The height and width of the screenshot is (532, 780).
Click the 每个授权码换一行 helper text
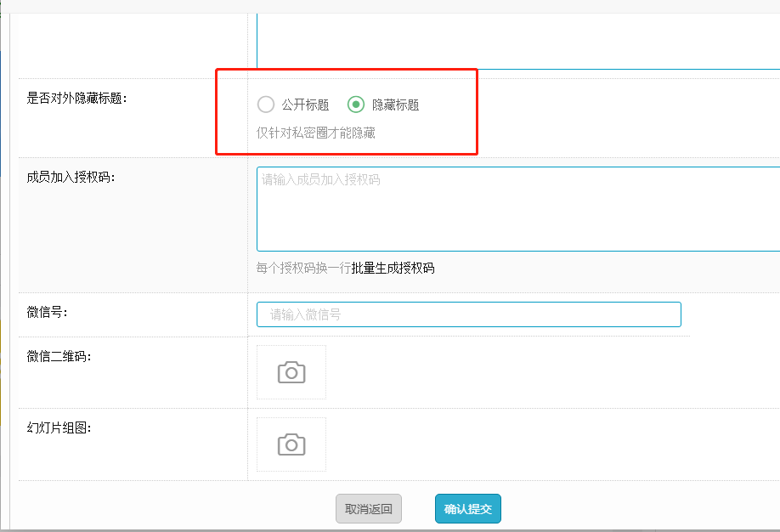(303, 269)
